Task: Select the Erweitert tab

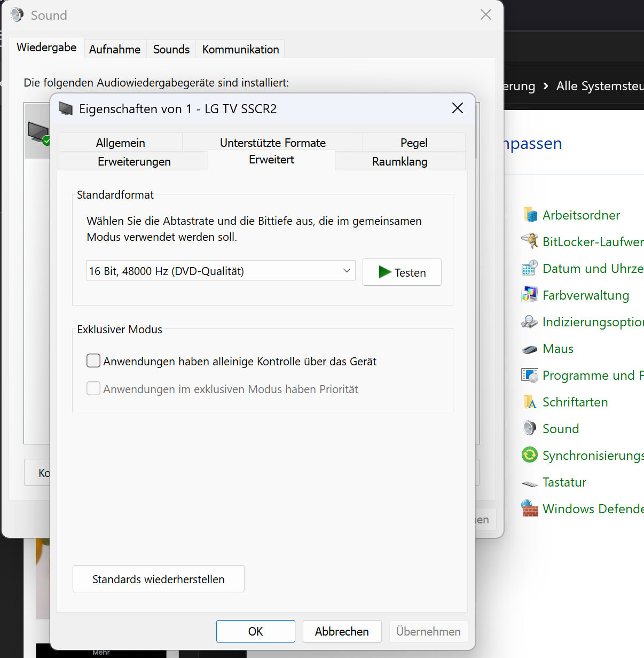Action: pos(271,160)
